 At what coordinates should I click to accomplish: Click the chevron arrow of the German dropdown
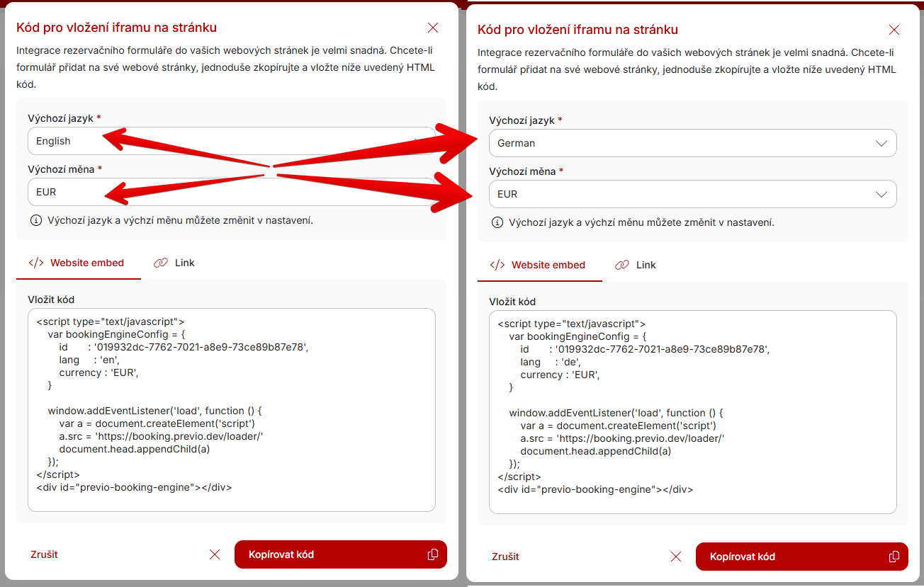coord(881,144)
